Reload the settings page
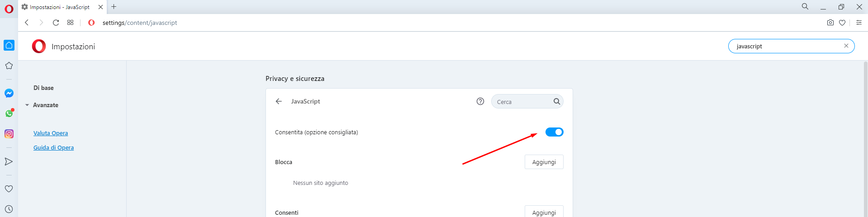Screen dimensions: 868x217 56,23
